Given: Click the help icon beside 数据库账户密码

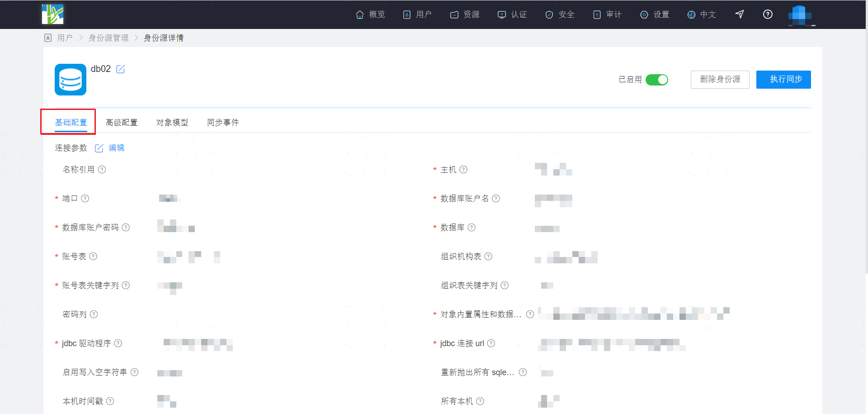Looking at the screenshot, I should click(x=126, y=228).
